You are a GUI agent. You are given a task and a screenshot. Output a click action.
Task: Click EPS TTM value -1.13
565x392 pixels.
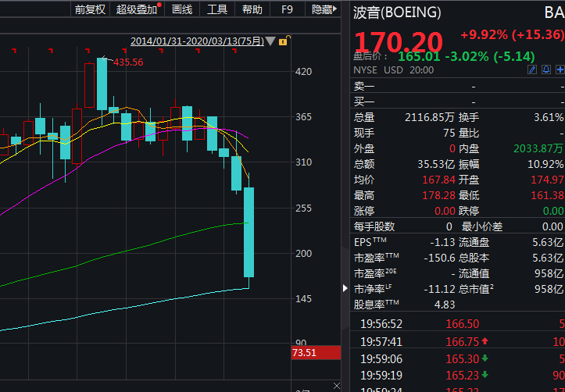[442, 242]
